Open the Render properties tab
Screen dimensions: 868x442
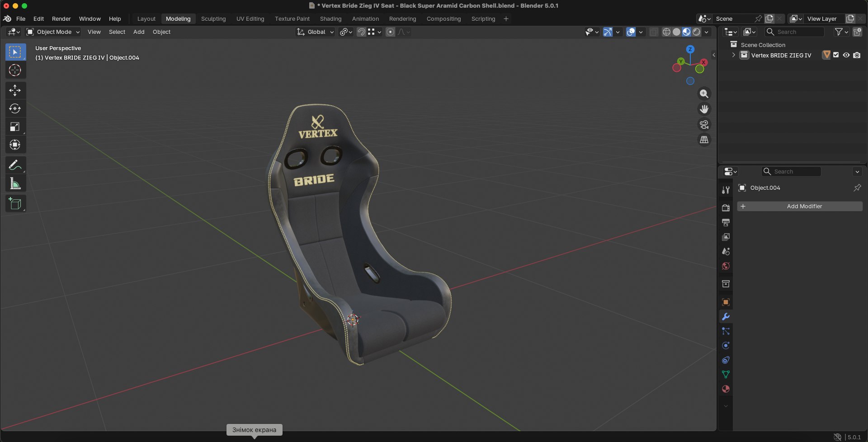(x=726, y=208)
